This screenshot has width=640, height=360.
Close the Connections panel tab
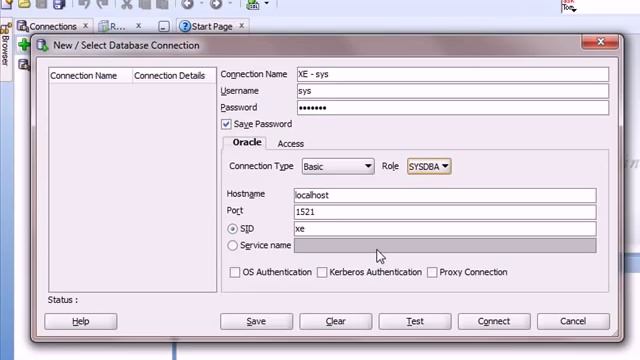(85, 26)
